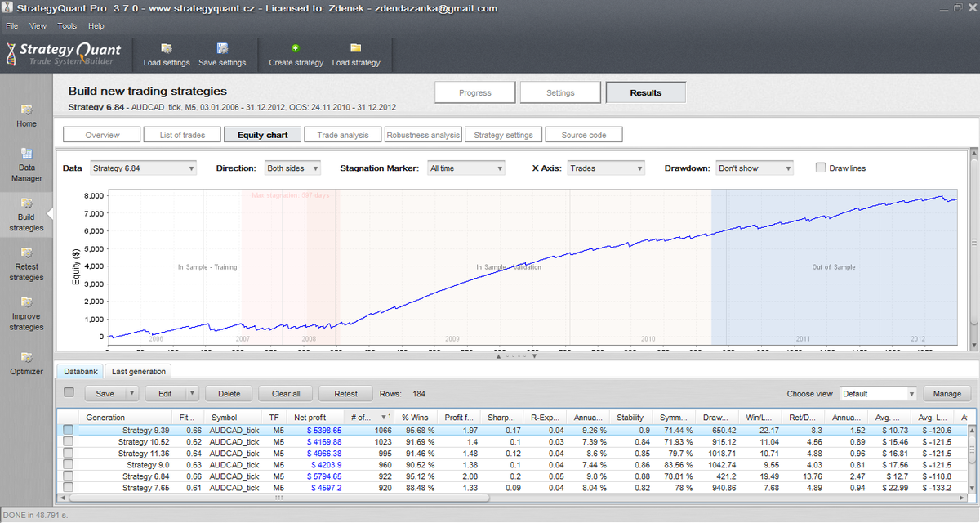
Task: Open the Stagnation Marker dropdown
Action: (466, 168)
